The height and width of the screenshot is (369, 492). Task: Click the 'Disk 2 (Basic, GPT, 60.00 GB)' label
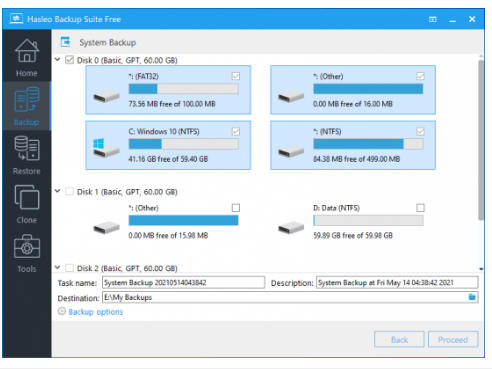[127, 268]
